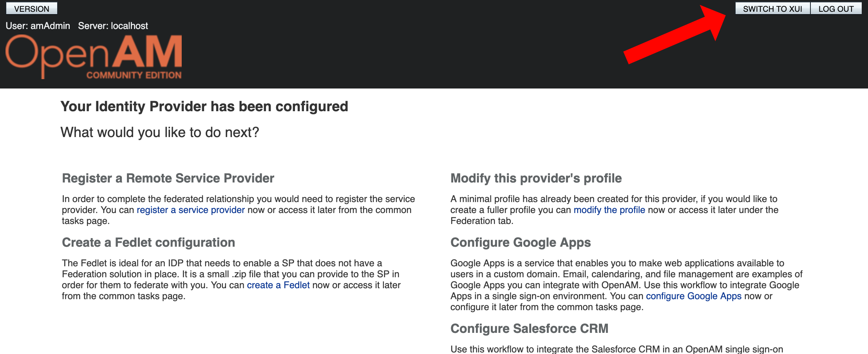
Task: Open the 'register a service provider' link
Action: tap(191, 210)
